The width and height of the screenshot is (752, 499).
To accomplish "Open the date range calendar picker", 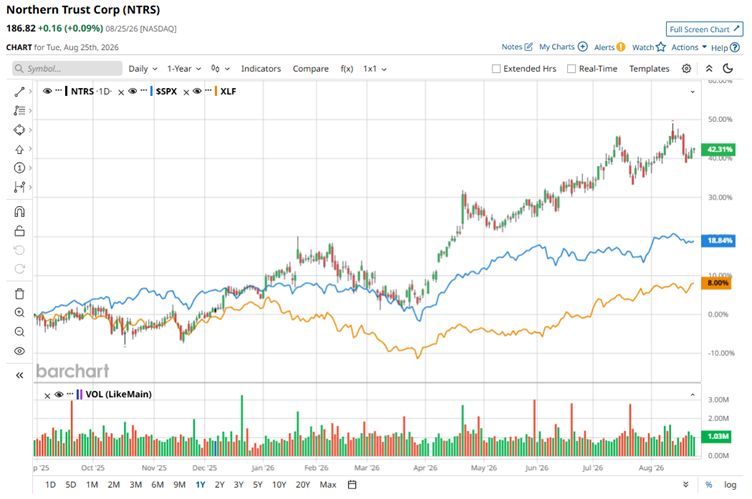I will click(x=352, y=485).
